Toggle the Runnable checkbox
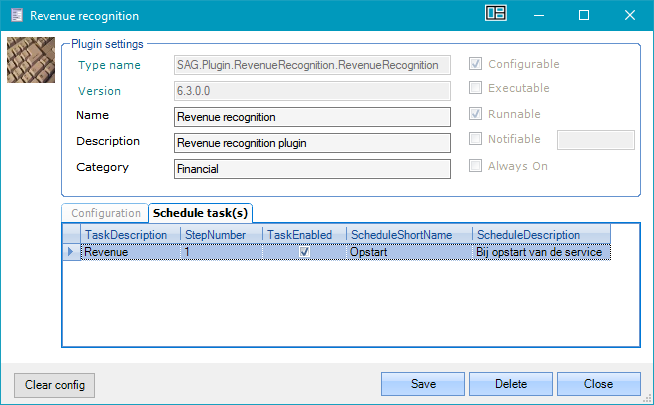The image size is (654, 405). [x=477, y=114]
